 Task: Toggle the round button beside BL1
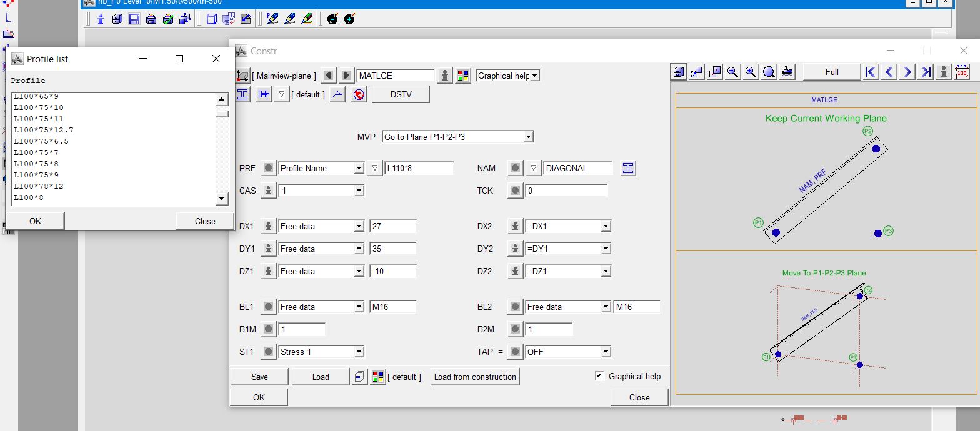pyautogui.click(x=268, y=307)
